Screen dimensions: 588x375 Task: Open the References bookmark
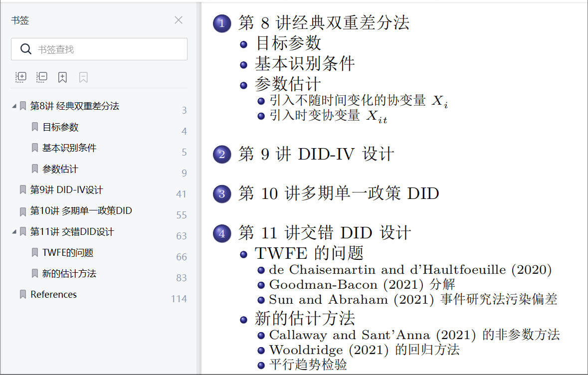coord(54,294)
